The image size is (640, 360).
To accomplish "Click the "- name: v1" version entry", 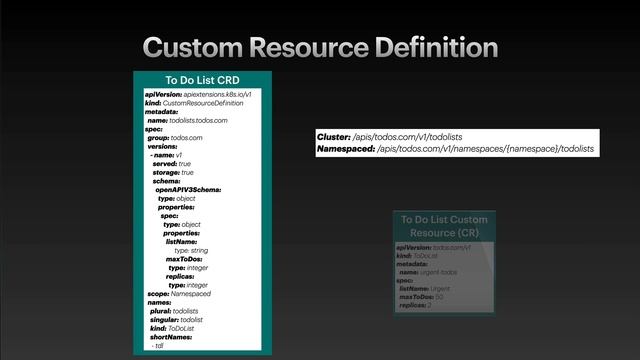I will (x=166, y=155).
